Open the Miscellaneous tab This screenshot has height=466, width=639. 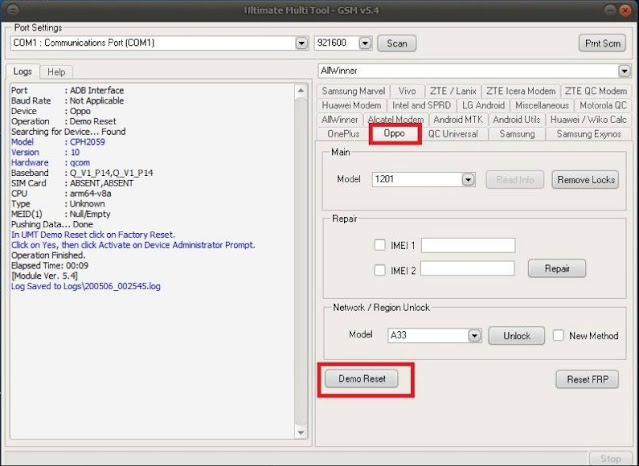coord(542,106)
